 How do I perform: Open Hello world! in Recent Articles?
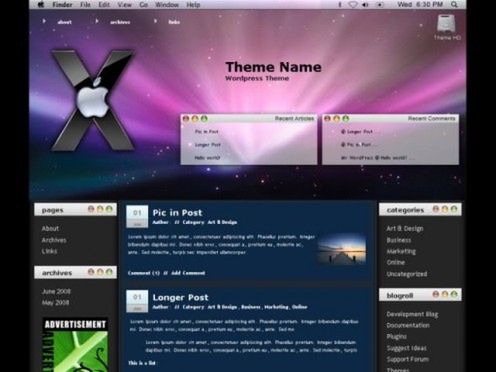[x=207, y=158]
